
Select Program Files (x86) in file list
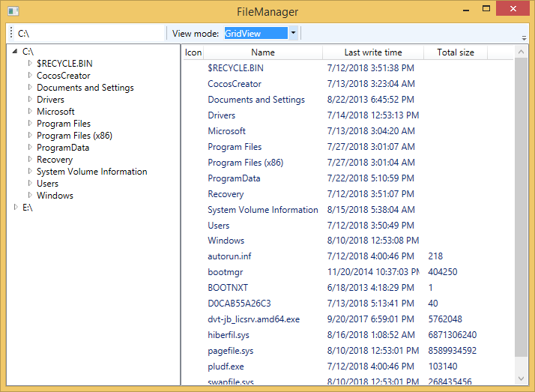(x=348, y=163)
